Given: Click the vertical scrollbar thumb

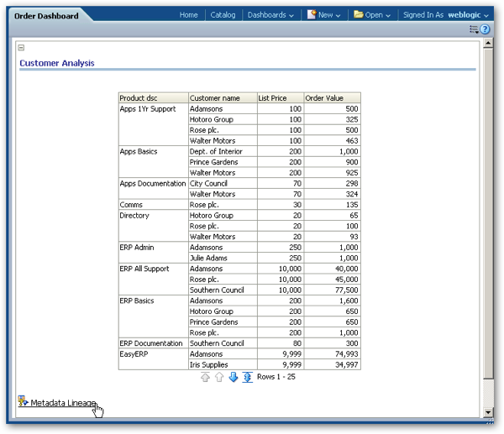Looking at the screenshot, I should pyautogui.click(x=488, y=213).
